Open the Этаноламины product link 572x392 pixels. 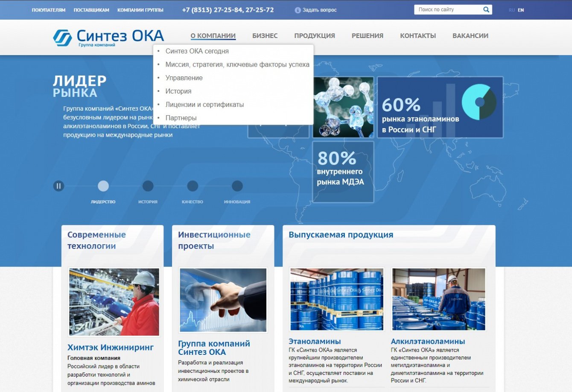[315, 342]
